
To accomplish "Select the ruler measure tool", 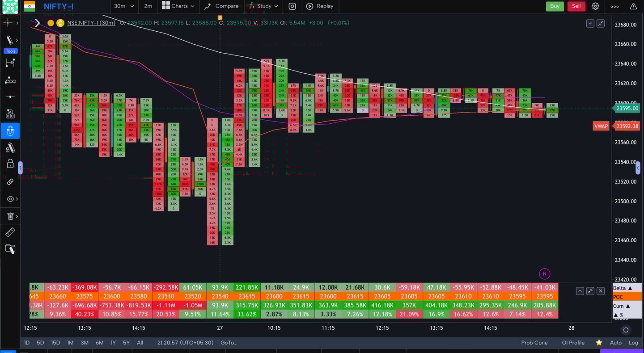I will tap(10, 232).
